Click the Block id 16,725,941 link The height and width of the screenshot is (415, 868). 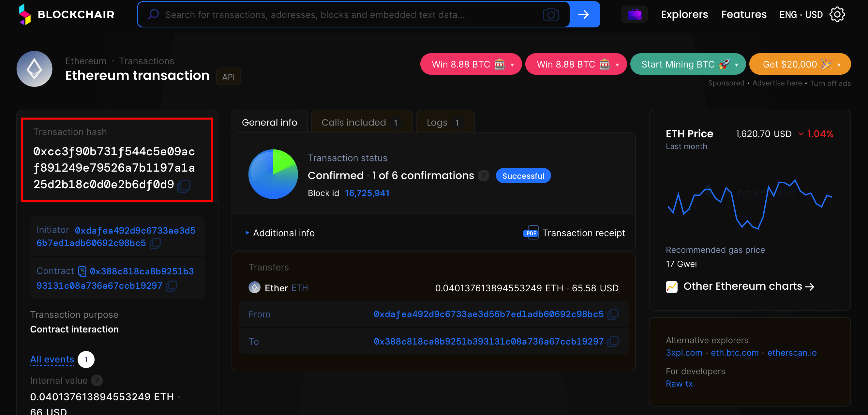(x=367, y=192)
